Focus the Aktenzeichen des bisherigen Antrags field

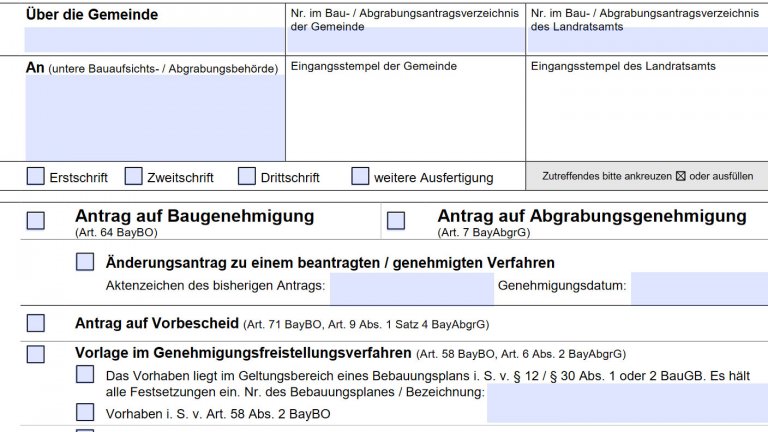(410, 288)
